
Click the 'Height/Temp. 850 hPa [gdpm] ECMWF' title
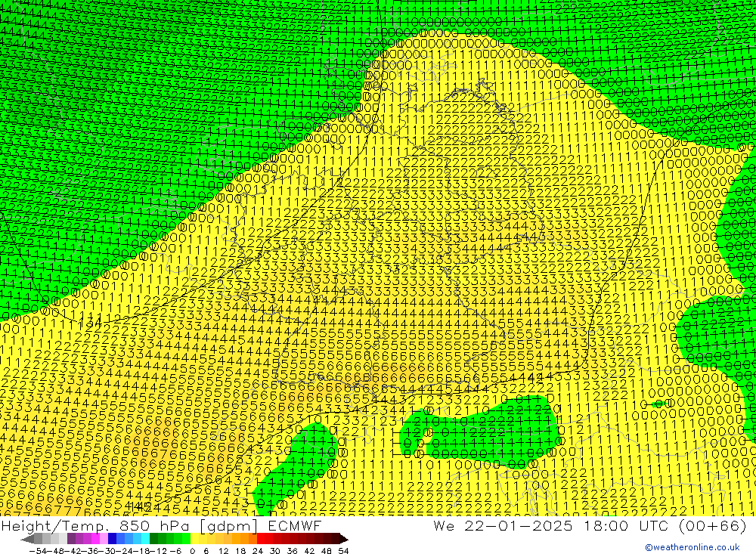(161, 525)
